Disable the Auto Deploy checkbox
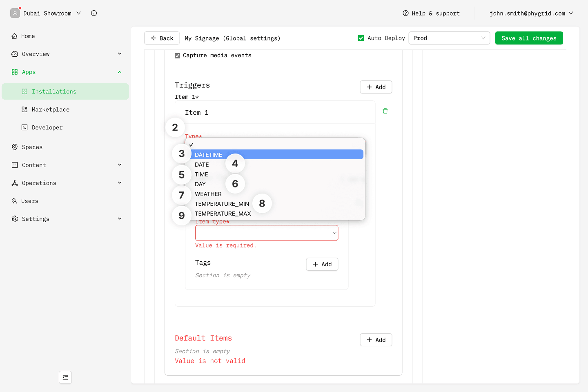This screenshot has height=392, width=588. pyautogui.click(x=361, y=38)
